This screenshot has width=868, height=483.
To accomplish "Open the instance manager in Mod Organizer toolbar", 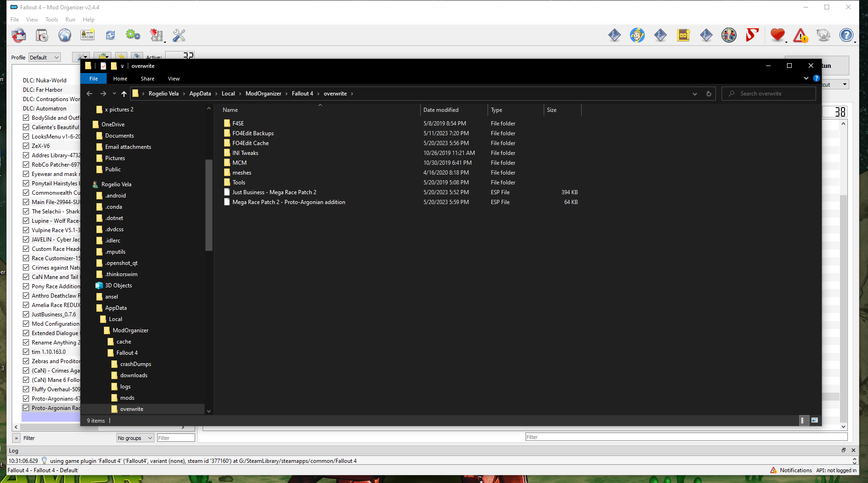I will pyautogui.click(x=19, y=35).
